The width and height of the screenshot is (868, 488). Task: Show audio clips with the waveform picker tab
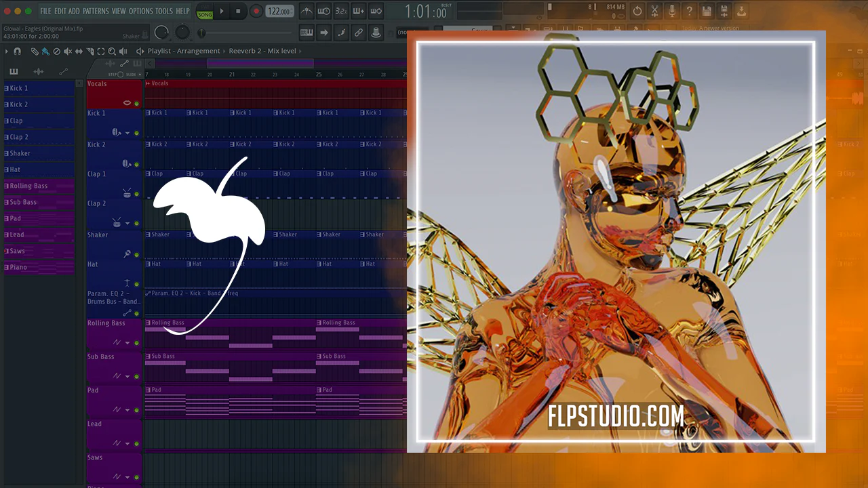(x=39, y=72)
